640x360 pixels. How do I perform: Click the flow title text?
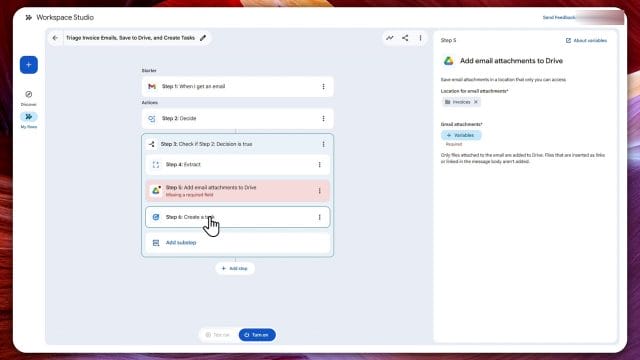(x=130, y=38)
